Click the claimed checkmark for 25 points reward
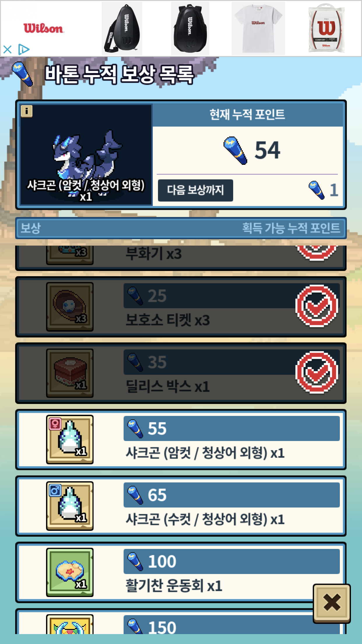The width and height of the screenshot is (362, 644). [317, 306]
